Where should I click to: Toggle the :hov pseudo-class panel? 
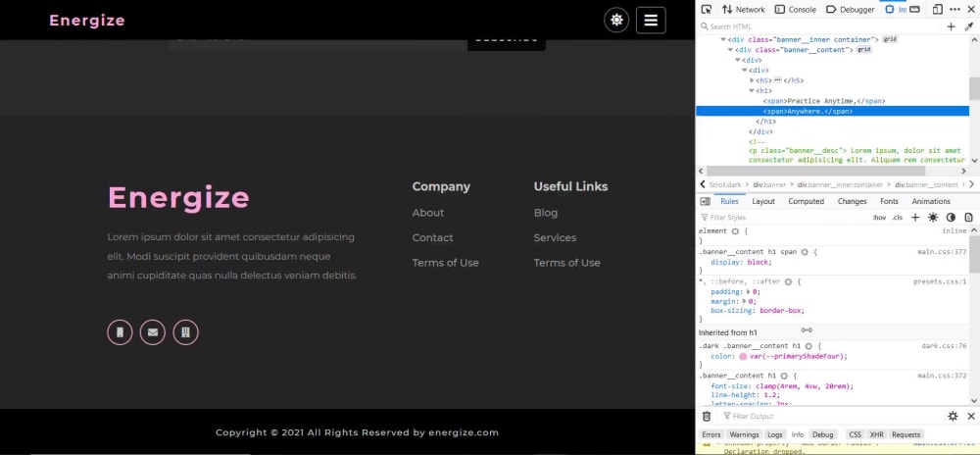click(879, 218)
